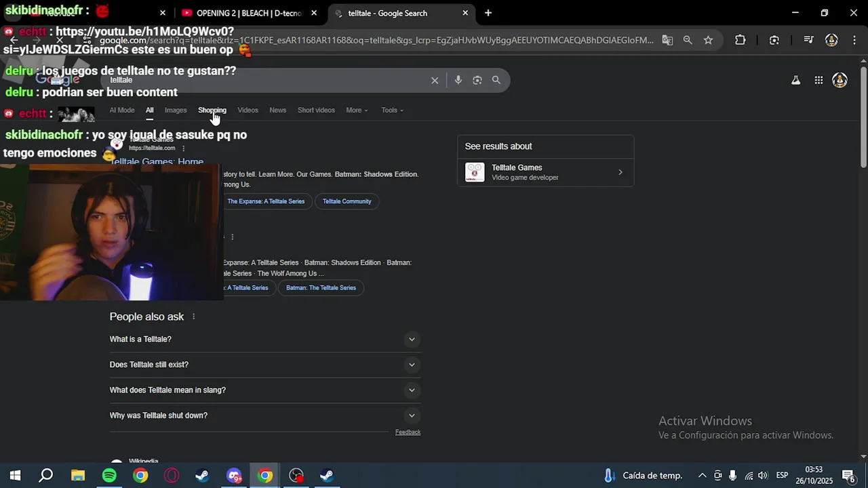Image resolution: width=868 pixels, height=488 pixels.
Task: Bookmark this page with the star icon
Action: pos(708,40)
